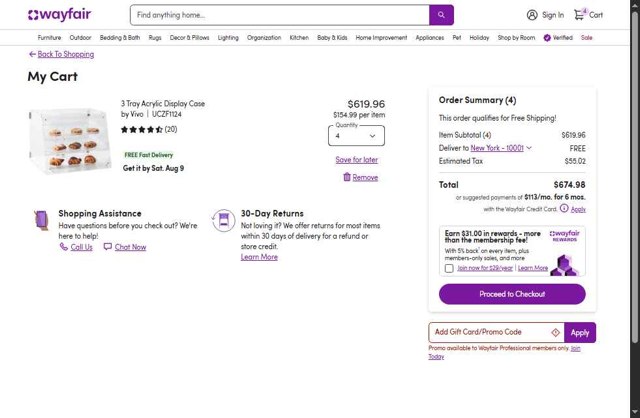The width and height of the screenshot is (640, 418).
Task: Click the promo code Apply button
Action: [x=580, y=332]
